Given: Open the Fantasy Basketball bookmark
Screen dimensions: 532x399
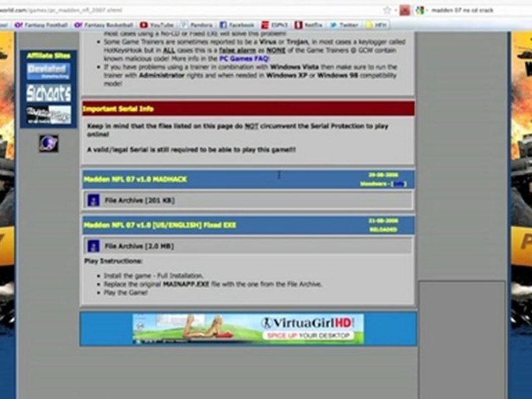Looking at the screenshot, I should [104, 25].
